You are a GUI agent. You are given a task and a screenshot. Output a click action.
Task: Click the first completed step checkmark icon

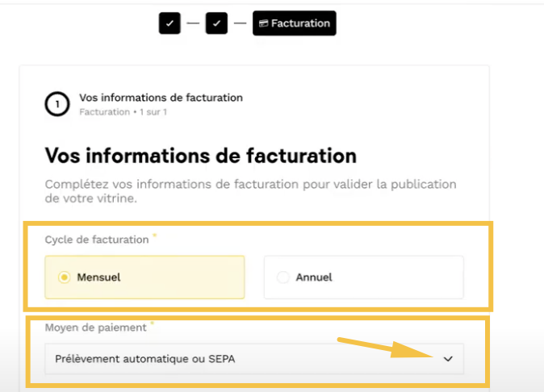tap(169, 23)
